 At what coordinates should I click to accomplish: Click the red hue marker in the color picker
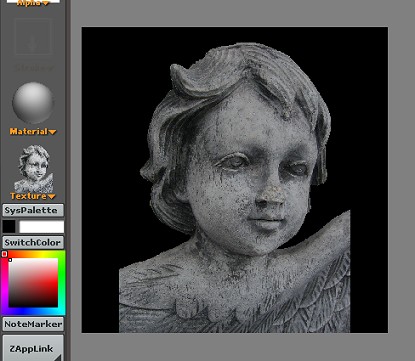pos(4,254)
